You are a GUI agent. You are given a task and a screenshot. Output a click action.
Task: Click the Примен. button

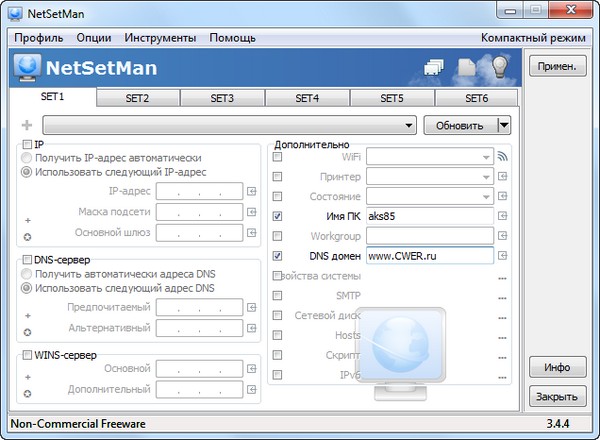pos(558,66)
